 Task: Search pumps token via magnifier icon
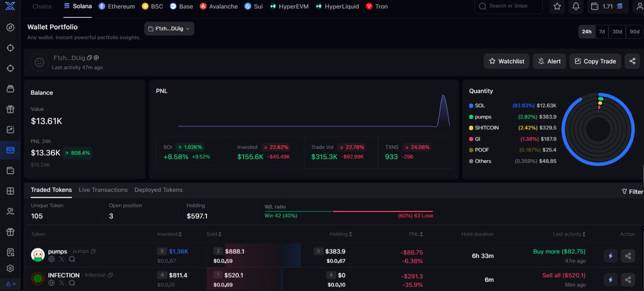[72, 259]
